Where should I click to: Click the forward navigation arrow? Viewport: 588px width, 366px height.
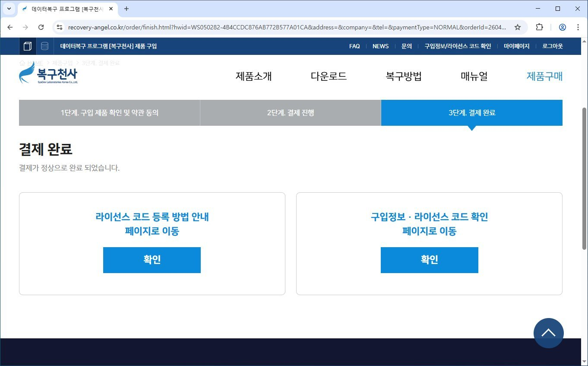pyautogui.click(x=25, y=27)
